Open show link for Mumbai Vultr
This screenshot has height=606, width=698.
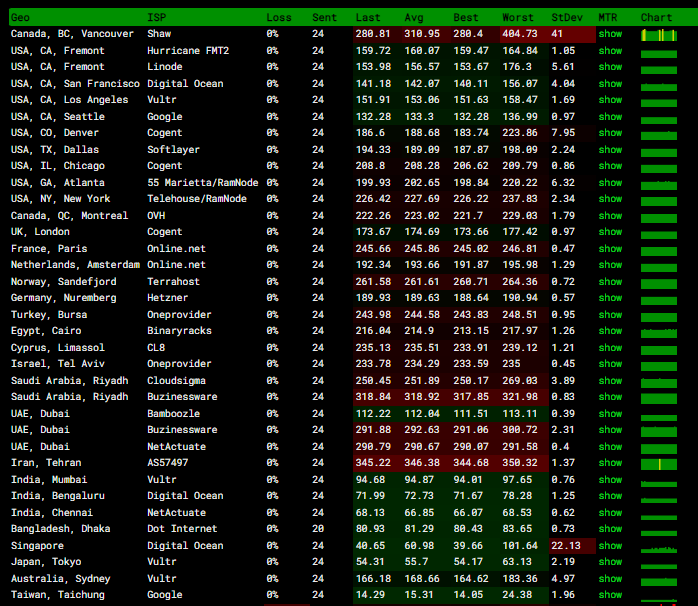[610, 479]
